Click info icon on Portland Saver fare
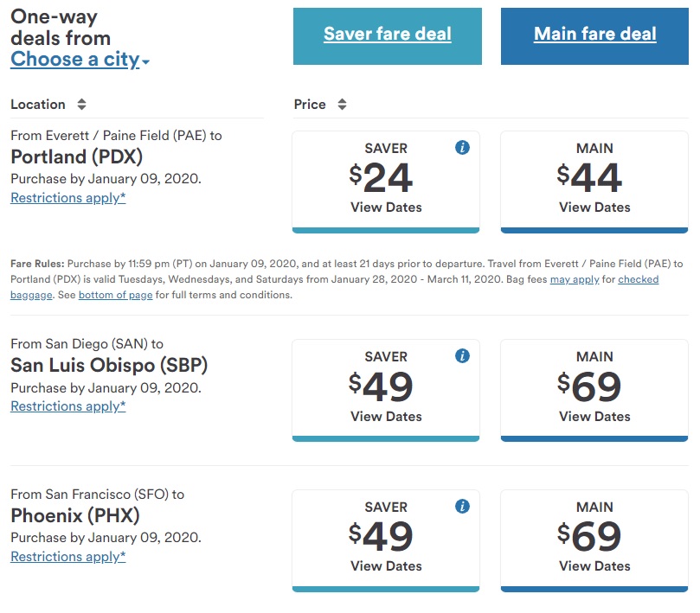This screenshot has height=613, width=700. (462, 147)
